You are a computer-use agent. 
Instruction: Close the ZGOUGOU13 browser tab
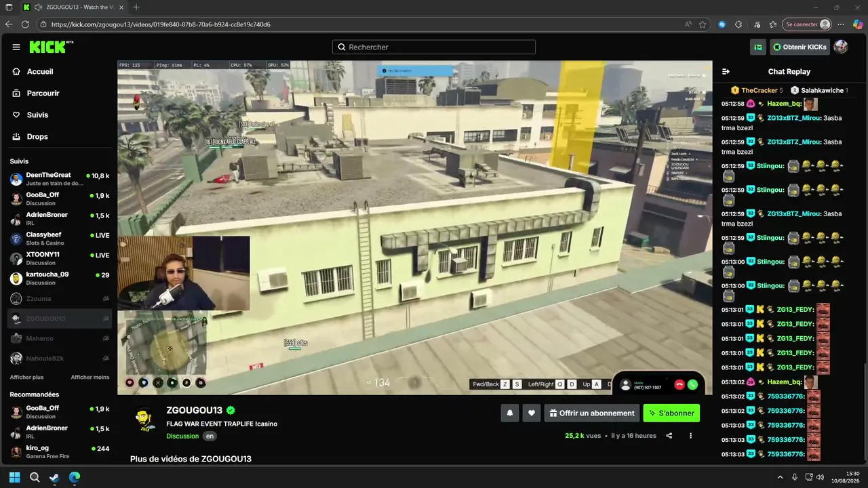pos(122,7)
